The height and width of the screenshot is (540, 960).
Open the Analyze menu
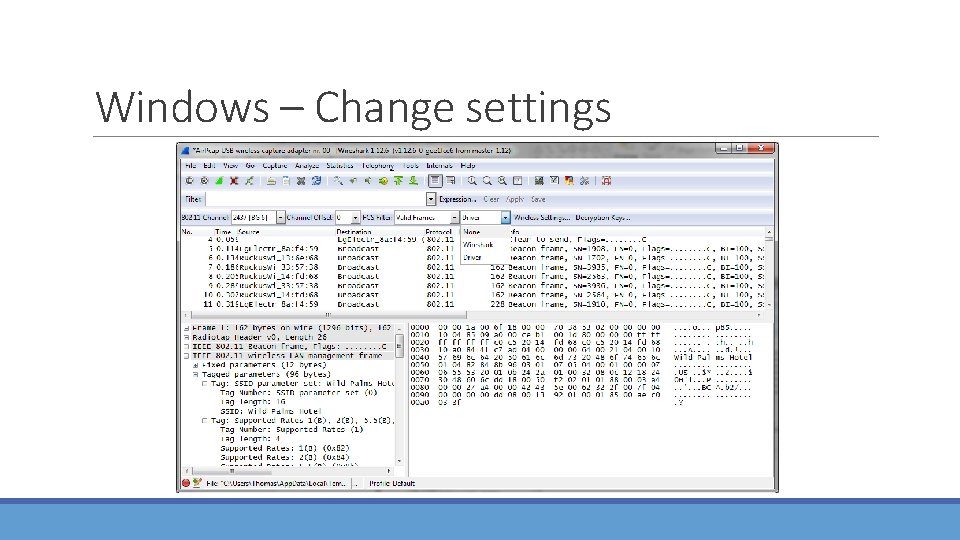pyautogui.click(x=307, y=165)
